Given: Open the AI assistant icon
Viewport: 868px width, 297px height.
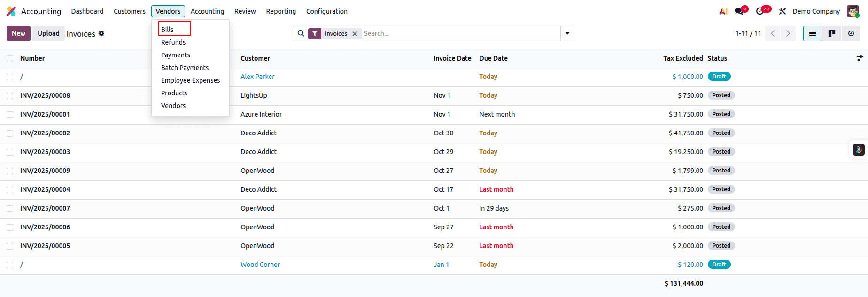Looking at the screenshot, I should (x=723, y=11).
